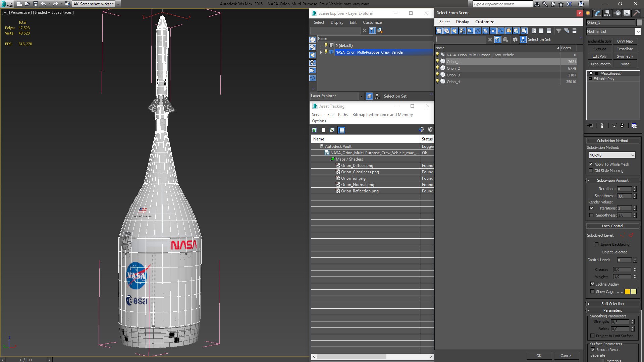The image size is (644, 362).
Task: Open Select menu in Select From Scene
Action: [444, 22]
